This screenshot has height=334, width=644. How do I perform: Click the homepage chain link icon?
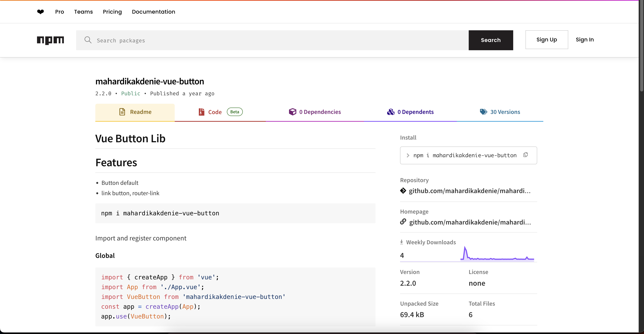(x=403, y=222)
